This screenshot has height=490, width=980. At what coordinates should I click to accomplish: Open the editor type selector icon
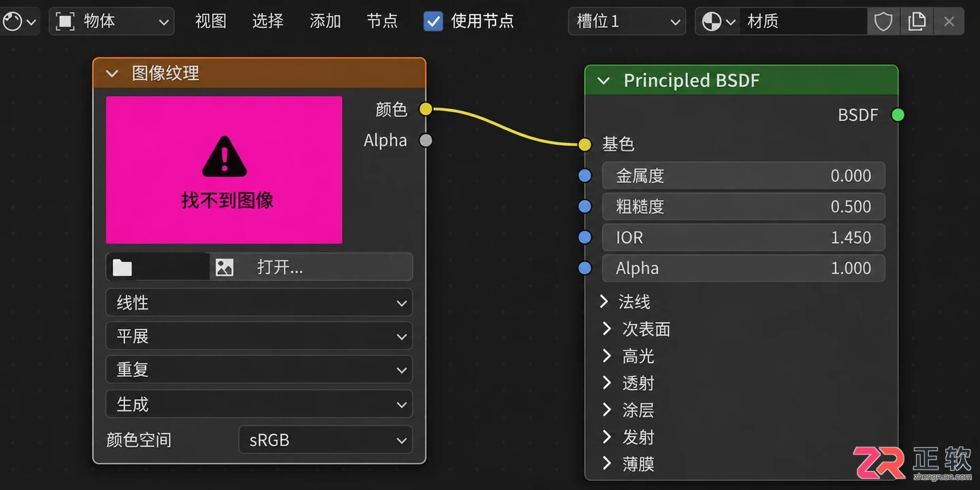point(19,22)
